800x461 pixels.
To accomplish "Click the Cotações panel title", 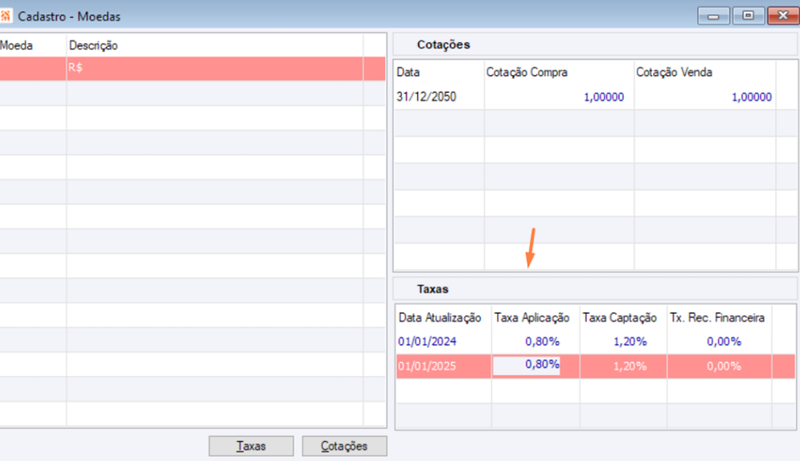I will [443, 45].
